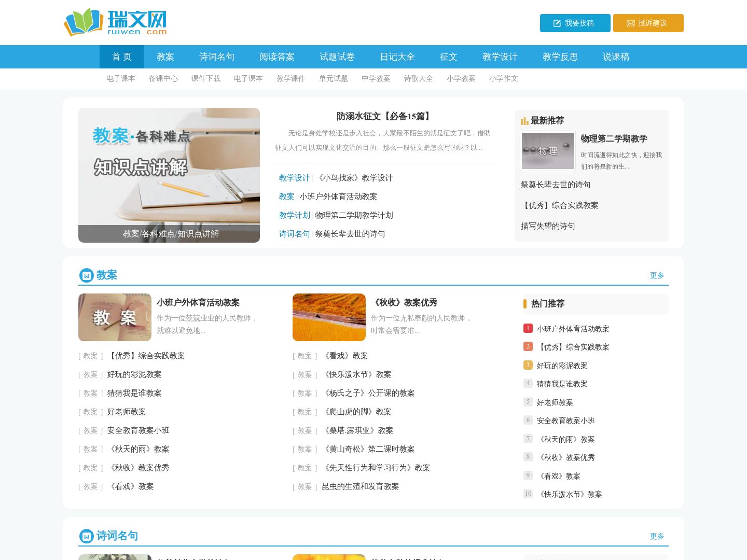Image resolution: width=747 pixels, height=560 pixels.
Task: Open the 首页 nav tab
Action: pos(122,57)
